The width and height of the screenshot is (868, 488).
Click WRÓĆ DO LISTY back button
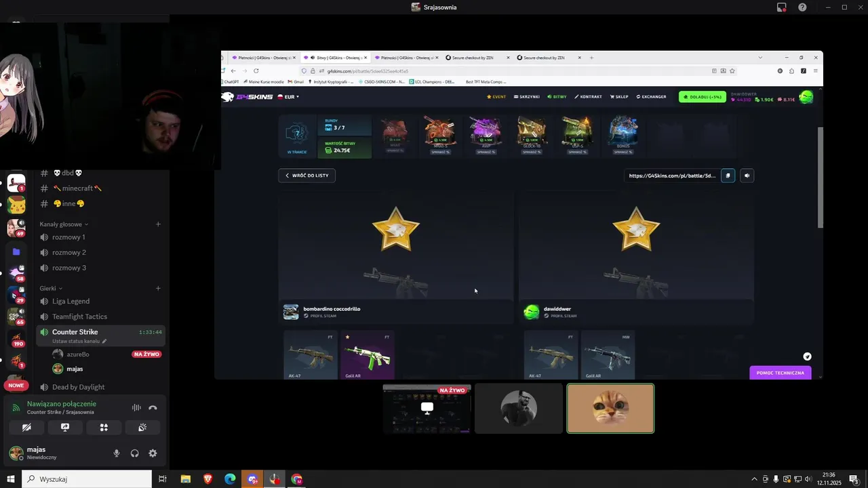coord(307,176)
